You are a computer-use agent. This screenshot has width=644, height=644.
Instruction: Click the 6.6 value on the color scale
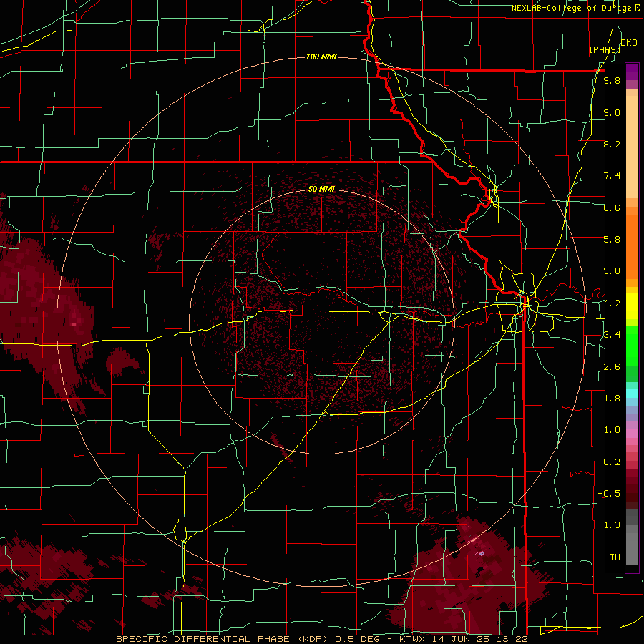(612, 208)
